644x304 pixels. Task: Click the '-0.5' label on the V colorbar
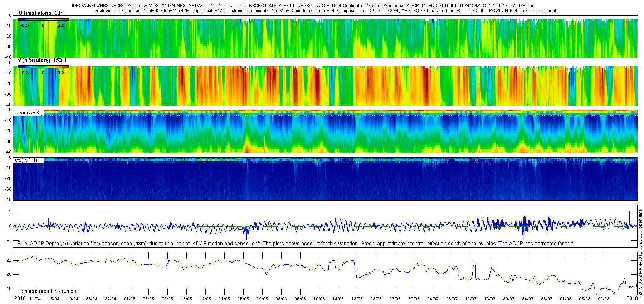click(x=24, y=73)
